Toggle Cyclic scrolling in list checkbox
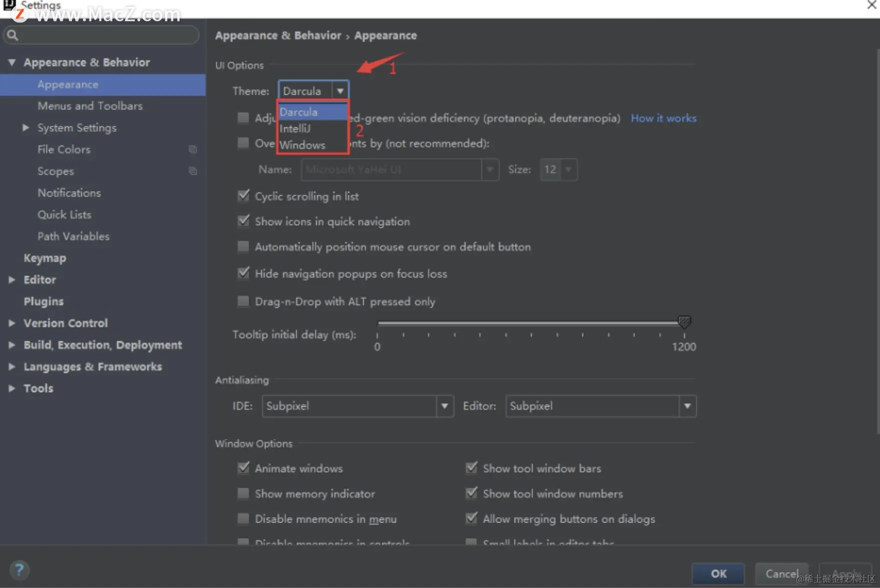880x588 pixels. click(x=243, y=196)
